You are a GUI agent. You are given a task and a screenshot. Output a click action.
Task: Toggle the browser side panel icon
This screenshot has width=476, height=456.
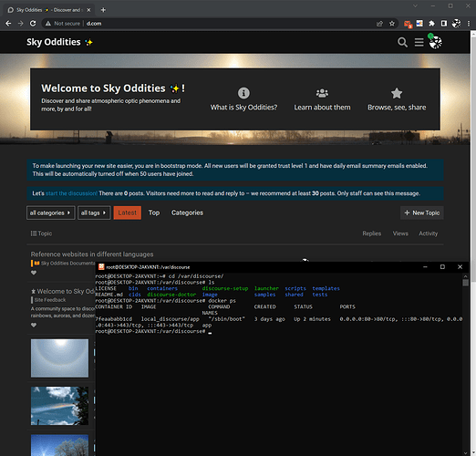tap(444, 24)
